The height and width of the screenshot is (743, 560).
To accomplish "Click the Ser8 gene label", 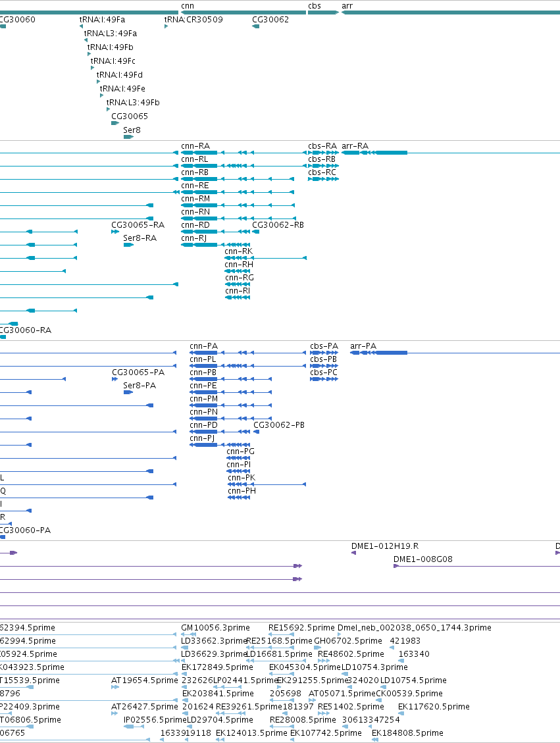I will coord(132,130).
